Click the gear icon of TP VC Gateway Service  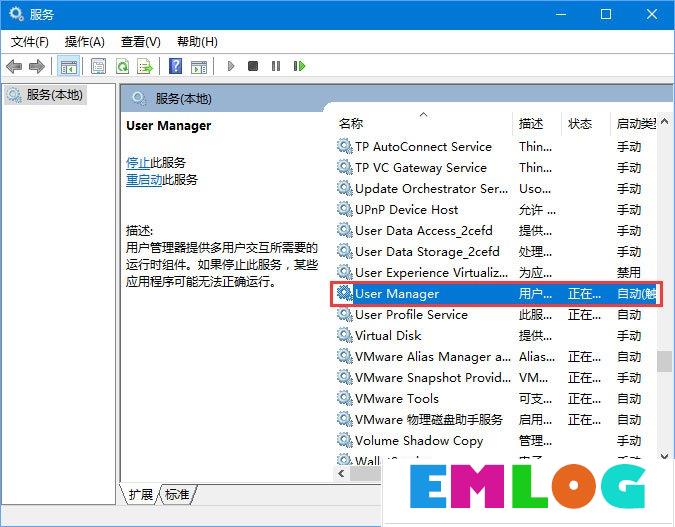point(345,167)
